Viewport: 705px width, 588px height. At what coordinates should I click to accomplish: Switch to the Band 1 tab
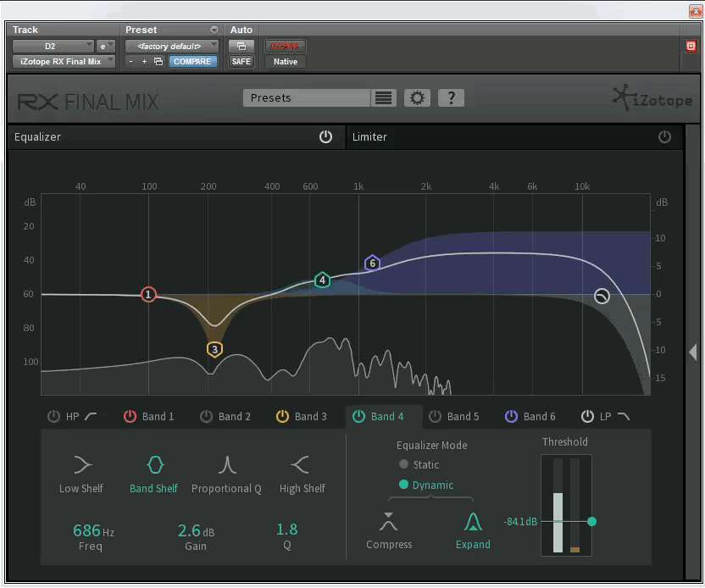(x=158, y=417)
